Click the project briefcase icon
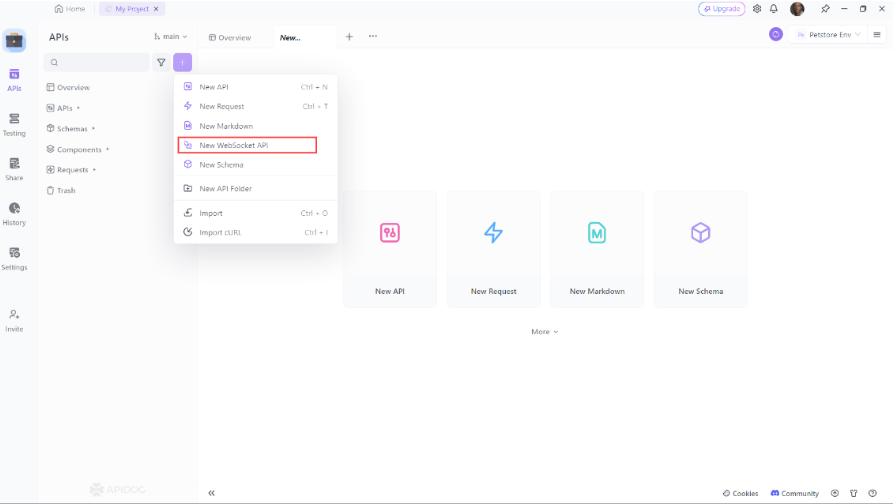This screenshot has width=893, height=504. (x=14, y=40)
